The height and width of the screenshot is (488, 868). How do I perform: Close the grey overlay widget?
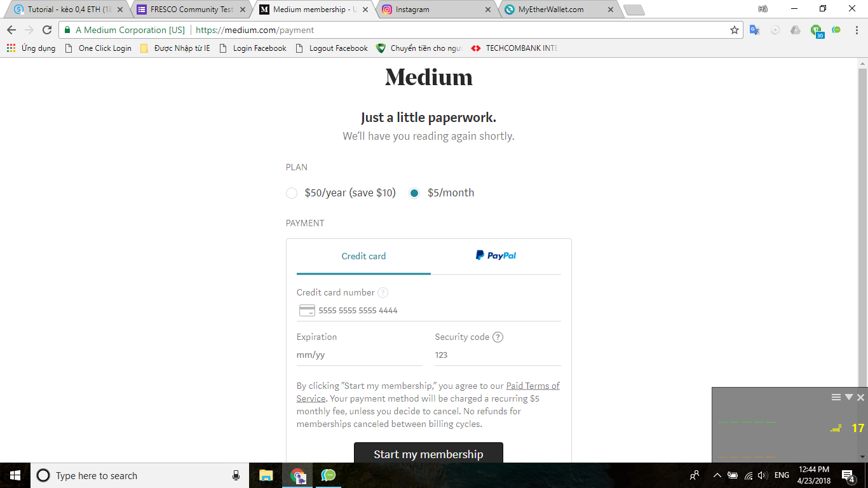(860, 397)
